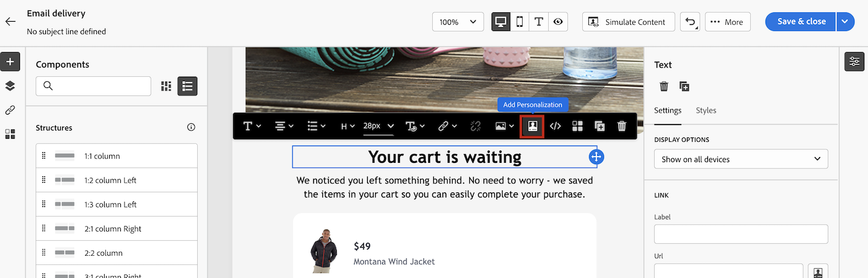Viewport: 868px width, 278px height.
Task: Click the Structures info icon
Action: click(x=191, y=128)
